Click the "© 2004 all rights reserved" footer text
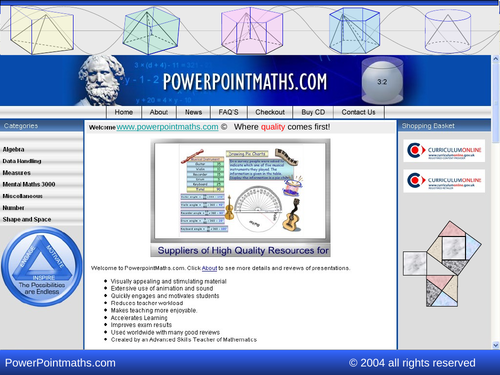500x375 pixels. coord(412,363)
